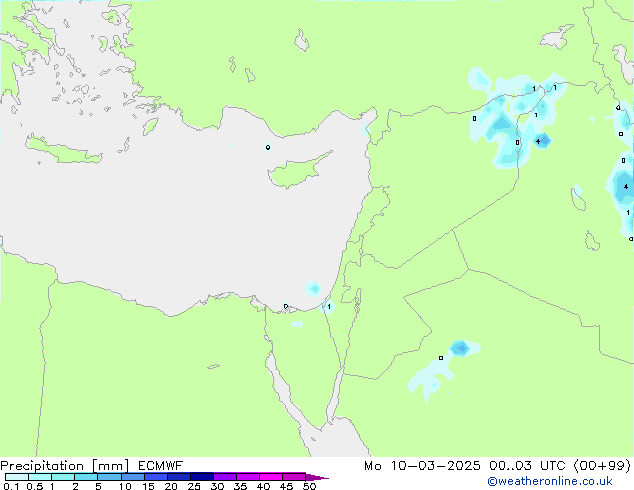Click the '50' legend scale value
Viewport: 634px width, 490px height.
coord(309,486)
